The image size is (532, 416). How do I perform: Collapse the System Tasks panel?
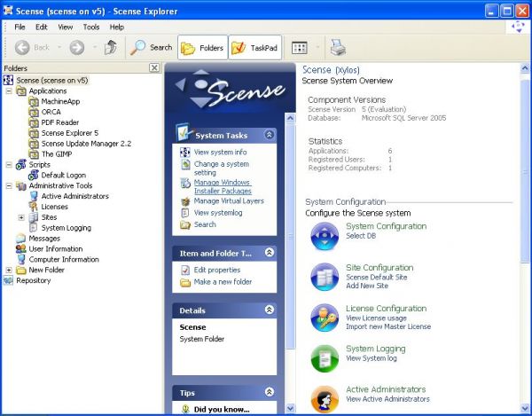tap(269, 135)
